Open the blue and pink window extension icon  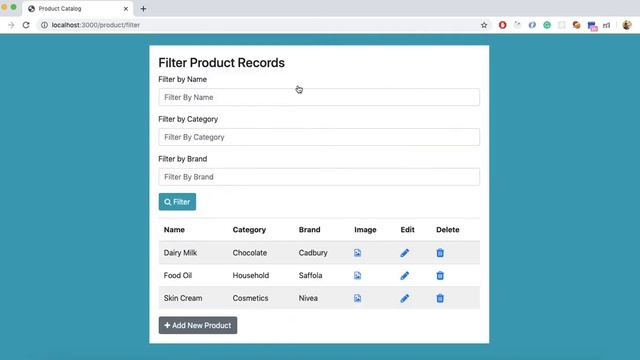click(592, 26)
